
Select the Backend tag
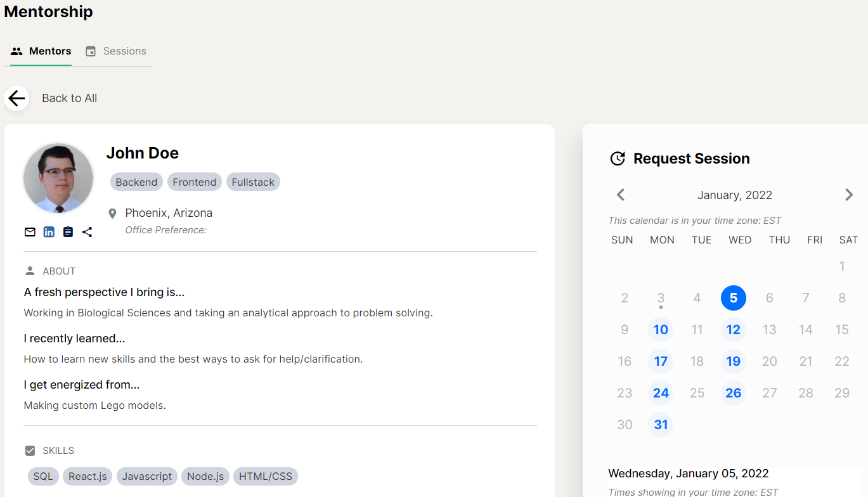pos(136,182)
